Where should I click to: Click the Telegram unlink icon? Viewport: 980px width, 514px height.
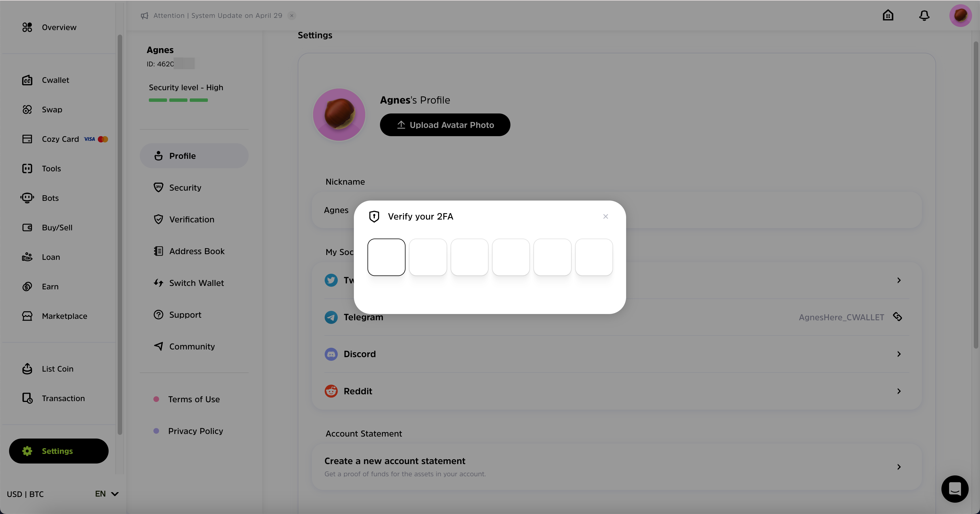click(x=897, y=317)
